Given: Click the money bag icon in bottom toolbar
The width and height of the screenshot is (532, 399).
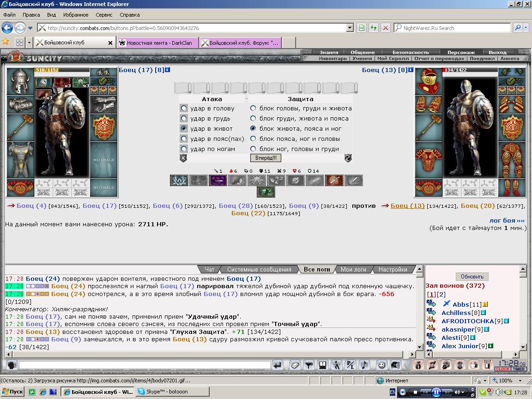Looking at the screenshot, I should click(x=418, y=365).
